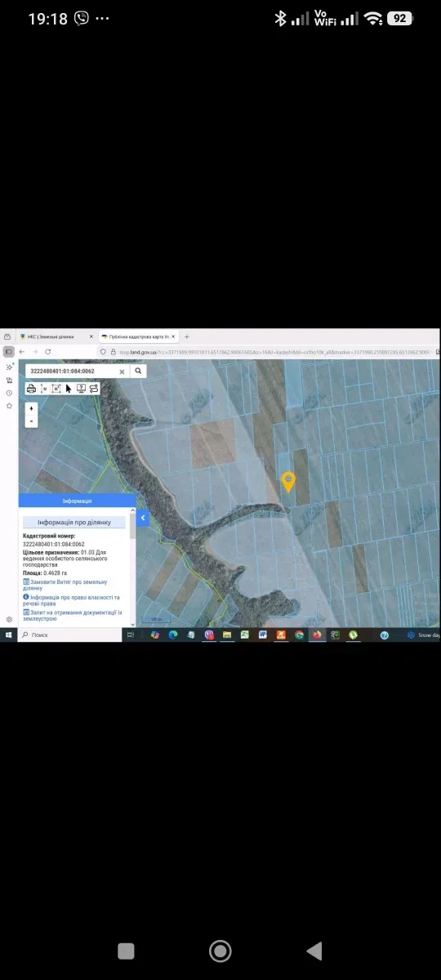
Task: Clear the cadastral number search field
Action: coord(122,372)
